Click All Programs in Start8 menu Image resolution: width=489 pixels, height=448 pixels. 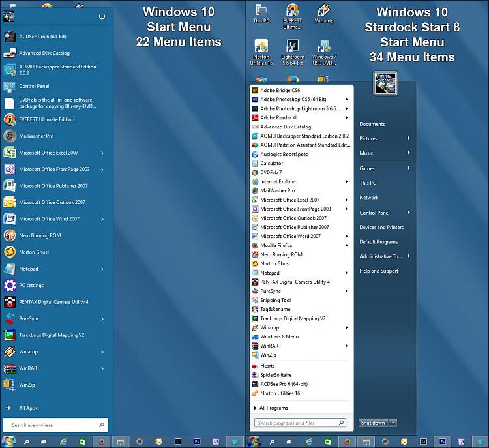[273, 408]
